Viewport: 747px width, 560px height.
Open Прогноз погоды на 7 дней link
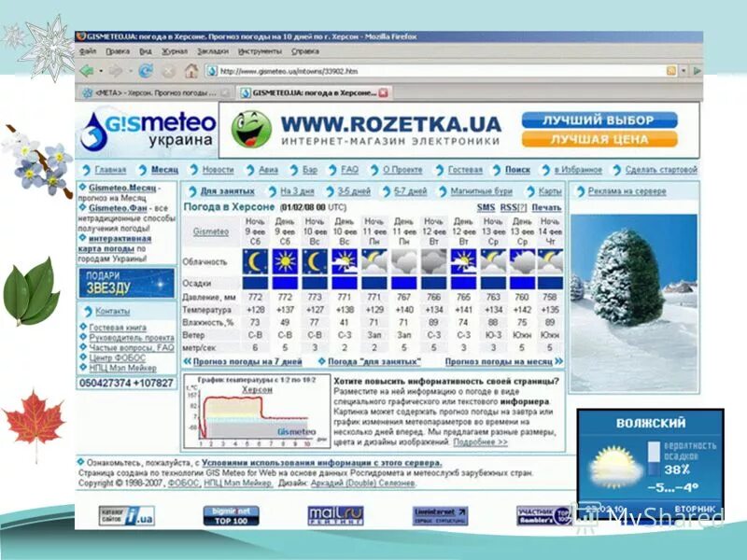tap(247, 362)
